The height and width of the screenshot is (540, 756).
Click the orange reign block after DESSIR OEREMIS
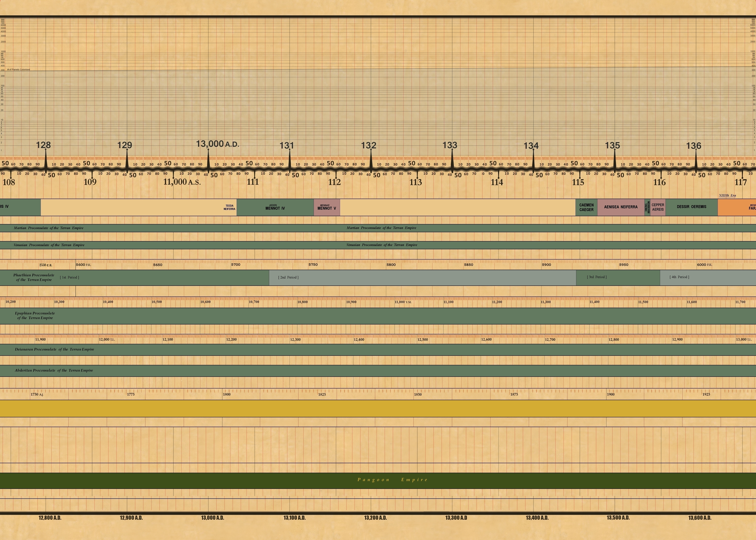coord(737,208)
